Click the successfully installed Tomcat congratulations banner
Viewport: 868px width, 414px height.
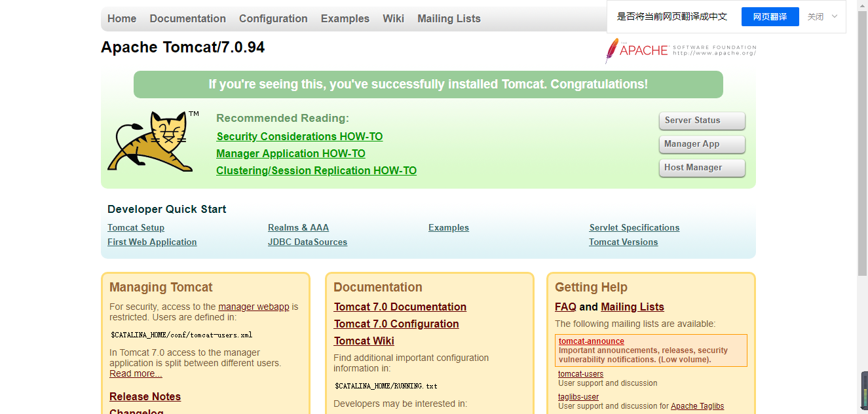(428, 85)
